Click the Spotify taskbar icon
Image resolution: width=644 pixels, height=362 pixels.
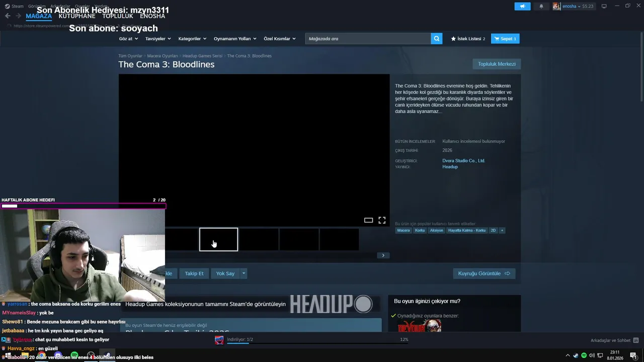click(x=74, y=355)
